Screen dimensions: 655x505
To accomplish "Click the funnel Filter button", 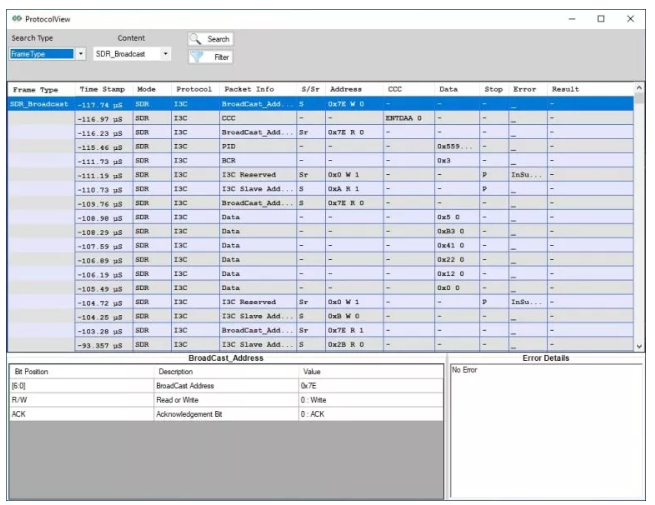I will pyautogui.click(x=211, y=57).
